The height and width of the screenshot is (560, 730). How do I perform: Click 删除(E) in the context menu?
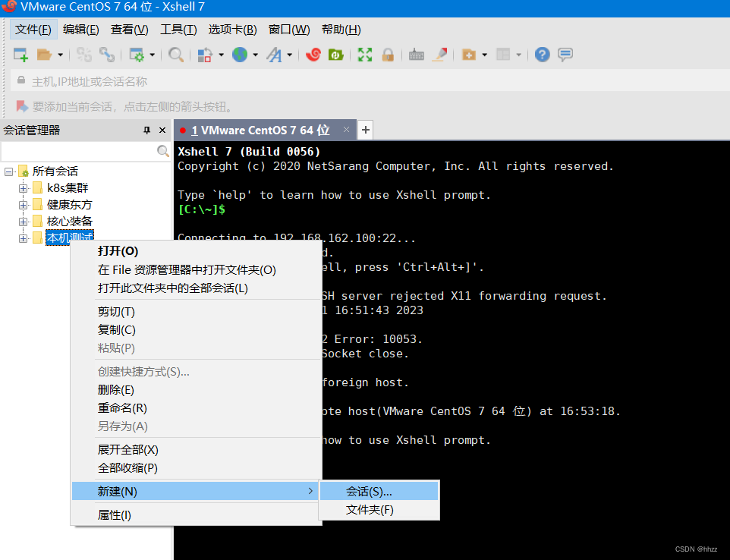click(x=114, y=389)
